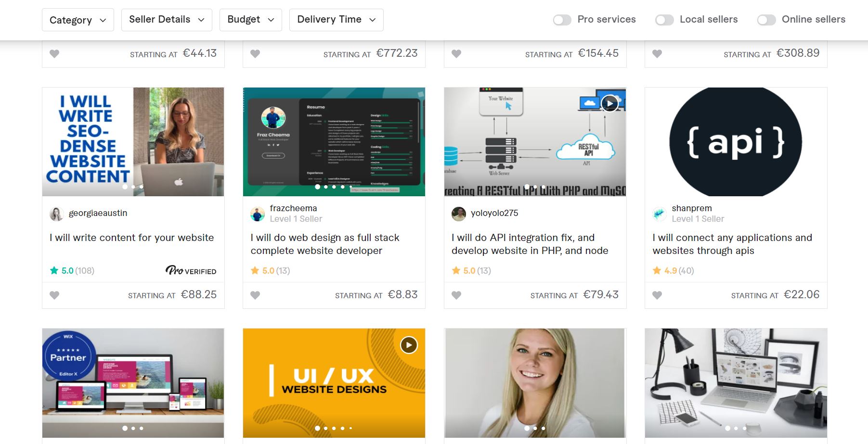Screen dimensions: 868x444
Task: Toggle Pro services switch
Action: point(562,20)
